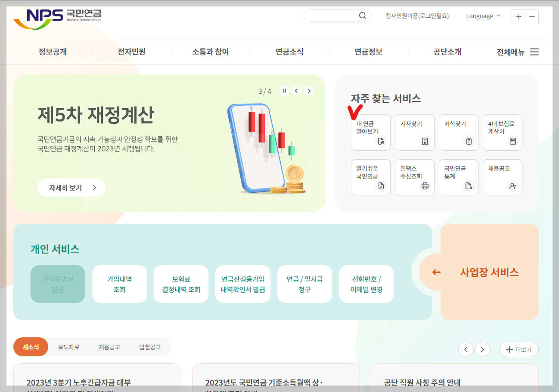The width and height of the screenshot is (559, 392).
Task: Open 국민연금 통계 tile
Action: [x=459, y=177]
